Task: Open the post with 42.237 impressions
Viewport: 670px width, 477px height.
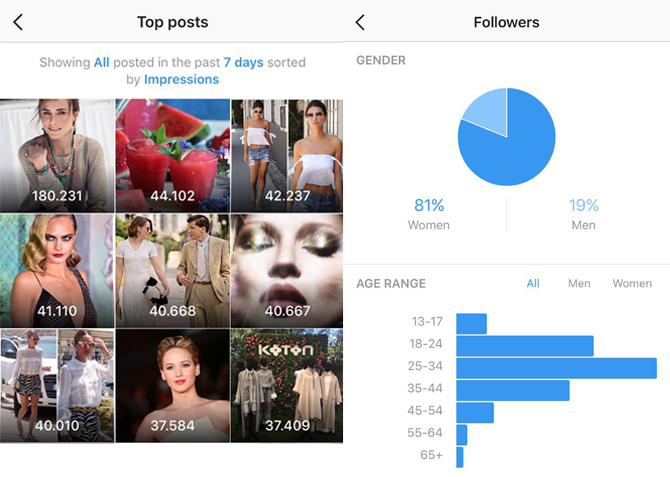Action: 287,156
